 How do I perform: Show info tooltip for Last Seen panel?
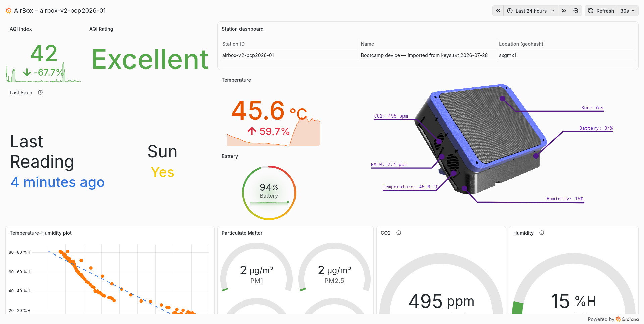[40, 92]
